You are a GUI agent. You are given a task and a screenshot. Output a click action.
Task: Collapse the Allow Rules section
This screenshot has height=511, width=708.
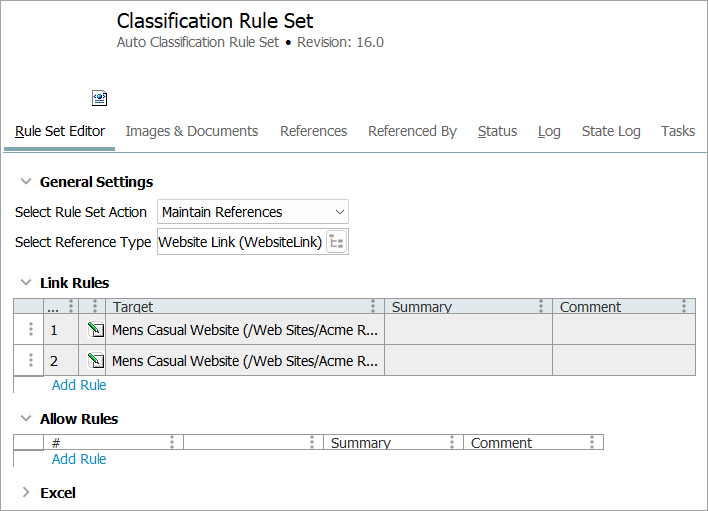coord(26,419)
